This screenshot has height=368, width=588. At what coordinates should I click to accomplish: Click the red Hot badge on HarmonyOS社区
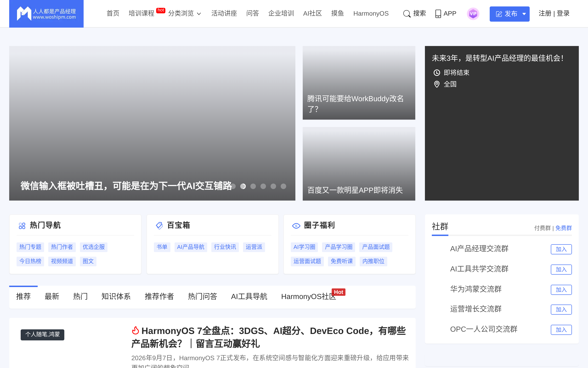point(339,292)
